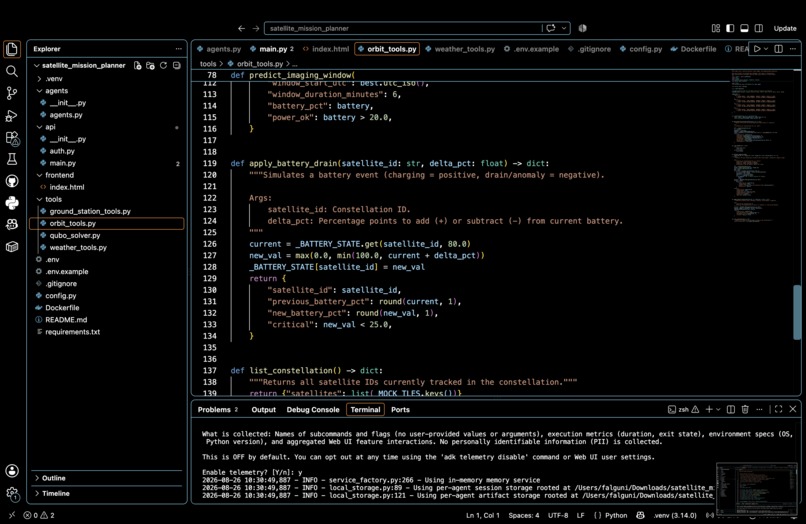This screenshot has width=806, height=524.
Task: Select the Python language mode
Action: 616,515
